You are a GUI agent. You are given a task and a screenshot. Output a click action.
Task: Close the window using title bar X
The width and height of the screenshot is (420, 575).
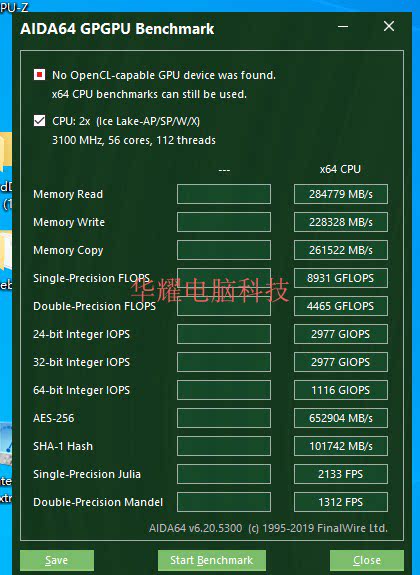[x=389, y=26]
